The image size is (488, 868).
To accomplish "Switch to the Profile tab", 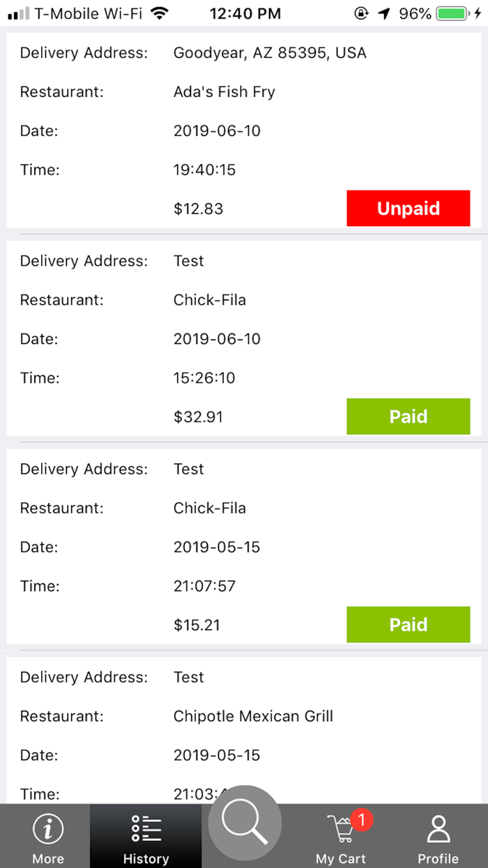I will [x=438, y=836].
